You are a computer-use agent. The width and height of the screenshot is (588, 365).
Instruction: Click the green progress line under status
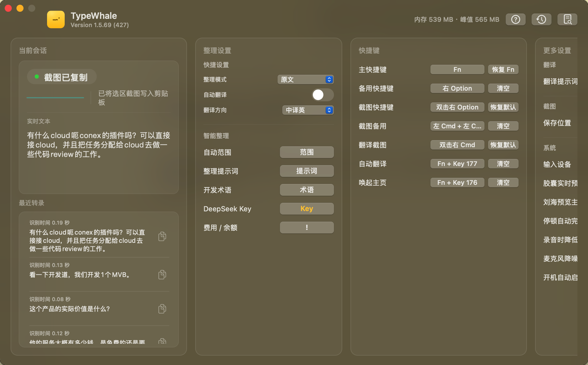click(x=55, y=97)
